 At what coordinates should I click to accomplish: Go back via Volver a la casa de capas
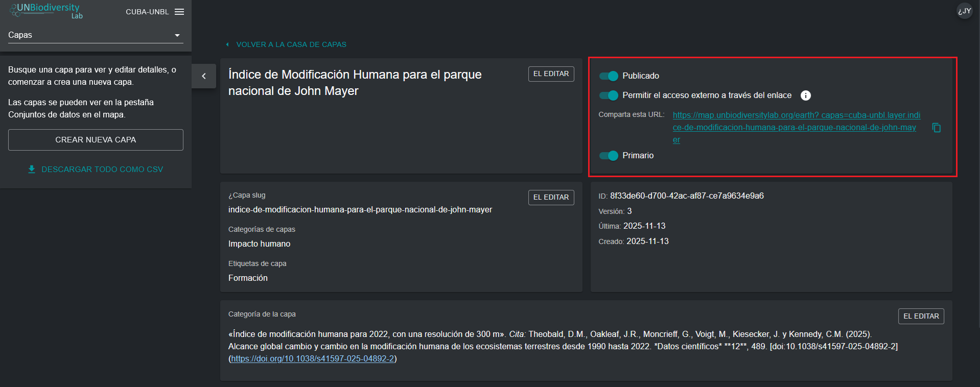tap(291, 44)
